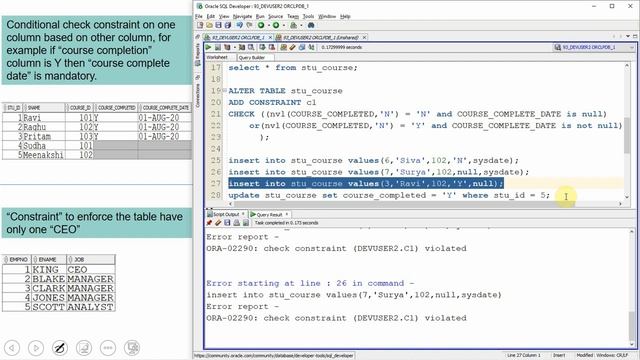Viewport: 640px width, 360px height.
Task: Open the more options ellipsis button
Action: point(108,348)
